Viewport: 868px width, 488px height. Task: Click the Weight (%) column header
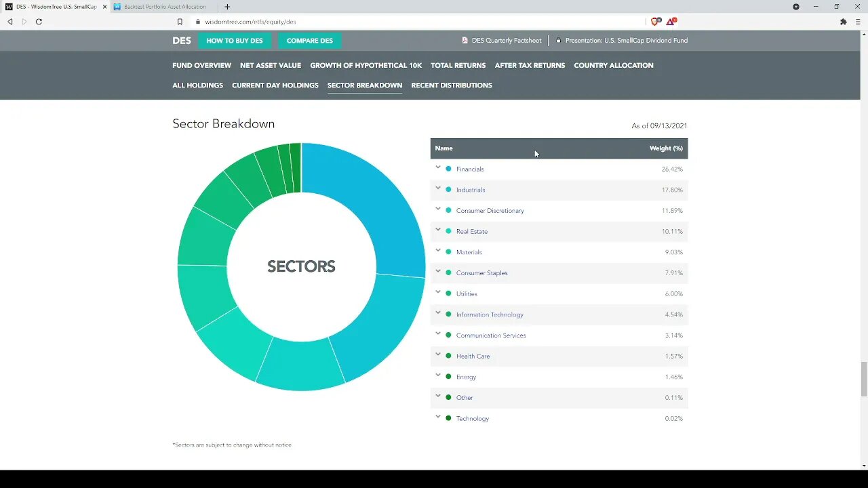(x=666, y=148)
